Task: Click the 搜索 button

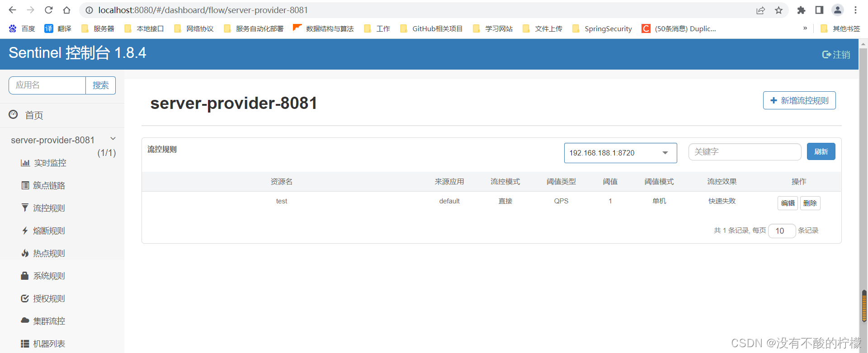Action: point(100,85)
